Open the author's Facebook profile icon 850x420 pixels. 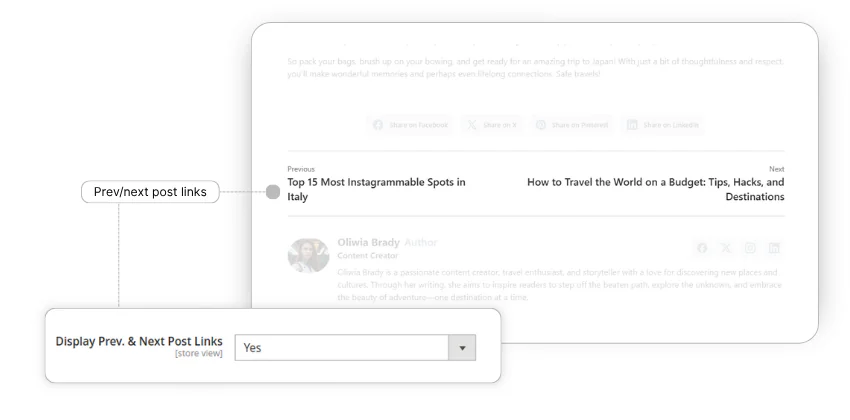pyautogui.click(x=702, y=248)
